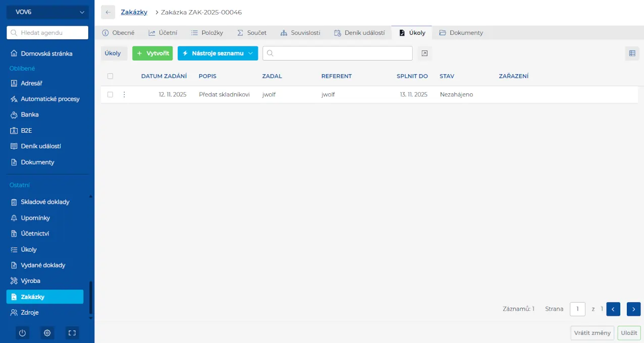This screenshot has width=644, height=343.
Task: Click the green Vytvořit button
Action: tap(152, 53)
